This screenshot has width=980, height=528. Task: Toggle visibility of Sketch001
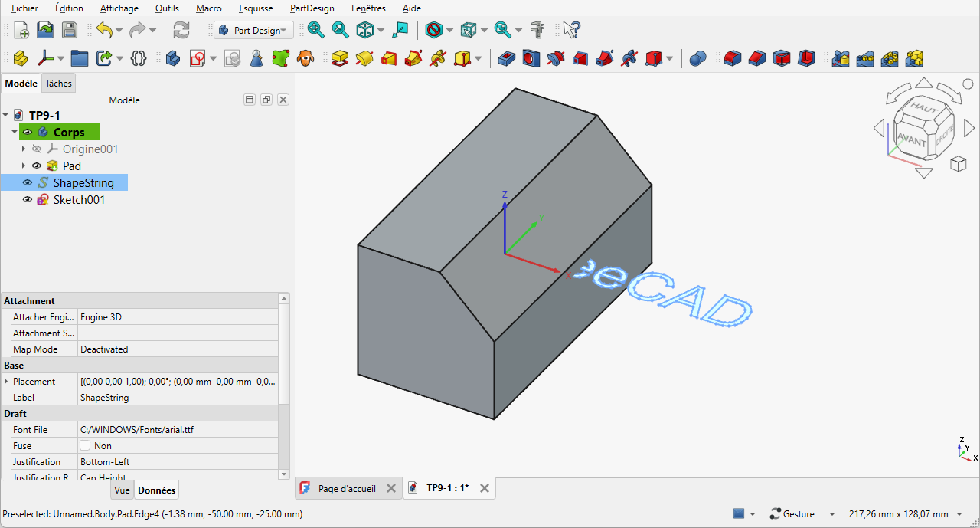(28, 199)
